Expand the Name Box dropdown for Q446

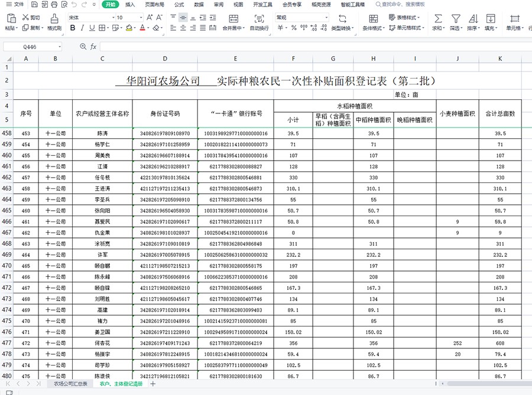59,47
